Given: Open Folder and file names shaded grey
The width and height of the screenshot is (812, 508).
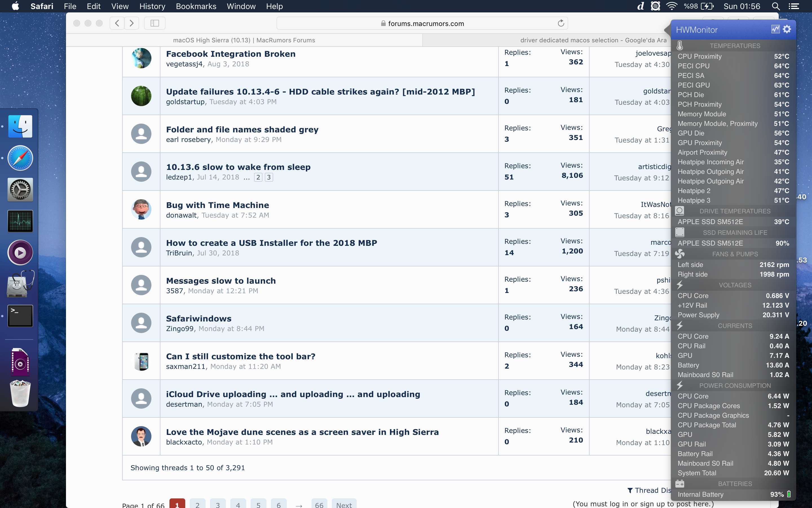Looking at the screenshot, I should 242,129.
